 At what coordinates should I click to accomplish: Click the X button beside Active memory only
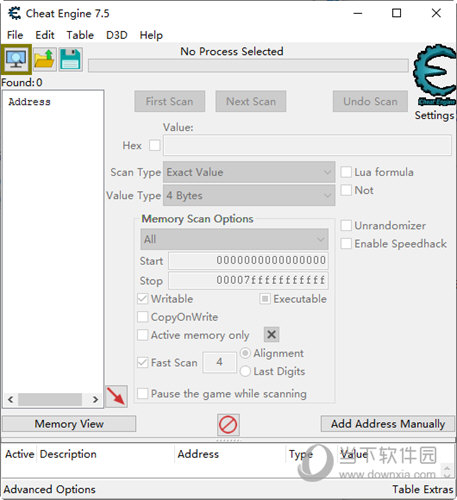(271, 334)
